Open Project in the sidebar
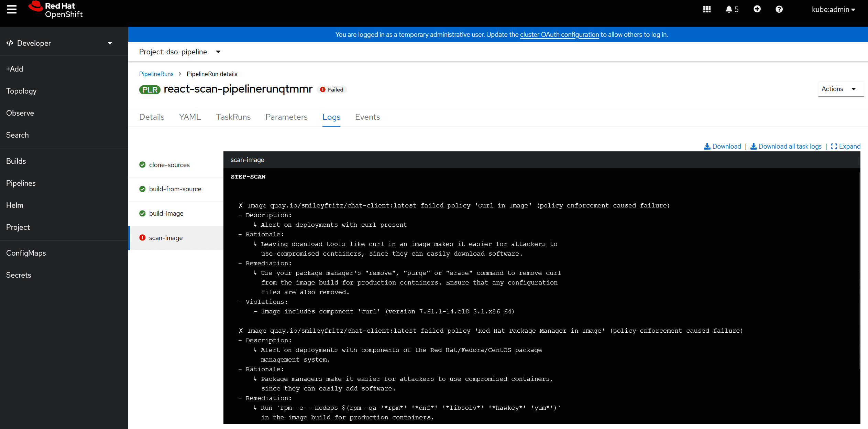Image resolution: width=868 pixels, height=429 pixels. coord(64,227)
